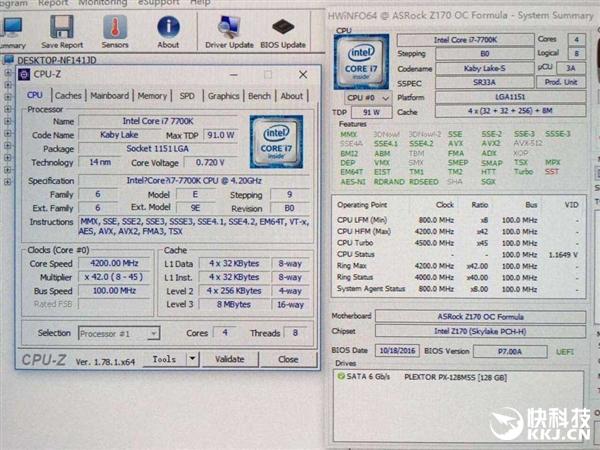This screenshot has width=600, height=450.
Task: Open the Processor #1 selection dropdown
Action: point(119,334)
